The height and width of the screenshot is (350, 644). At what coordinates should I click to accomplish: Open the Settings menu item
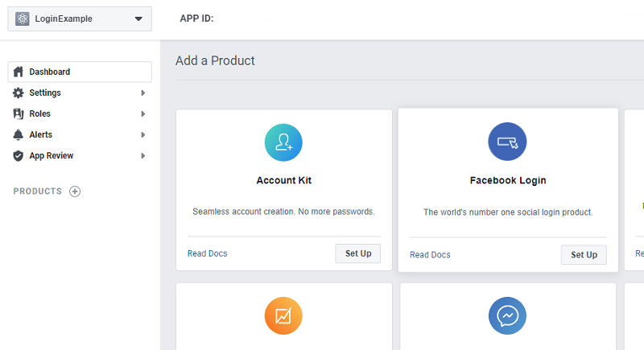coord(80,93)
